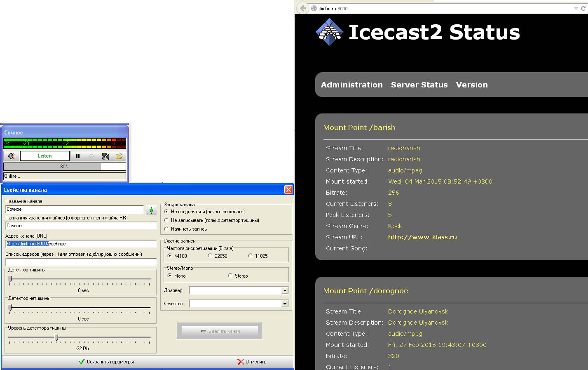The image size is (588, 370).
Task: Select 'Не соединяться (ничего не делать)' radio
Action: click(x=166, y=212)
